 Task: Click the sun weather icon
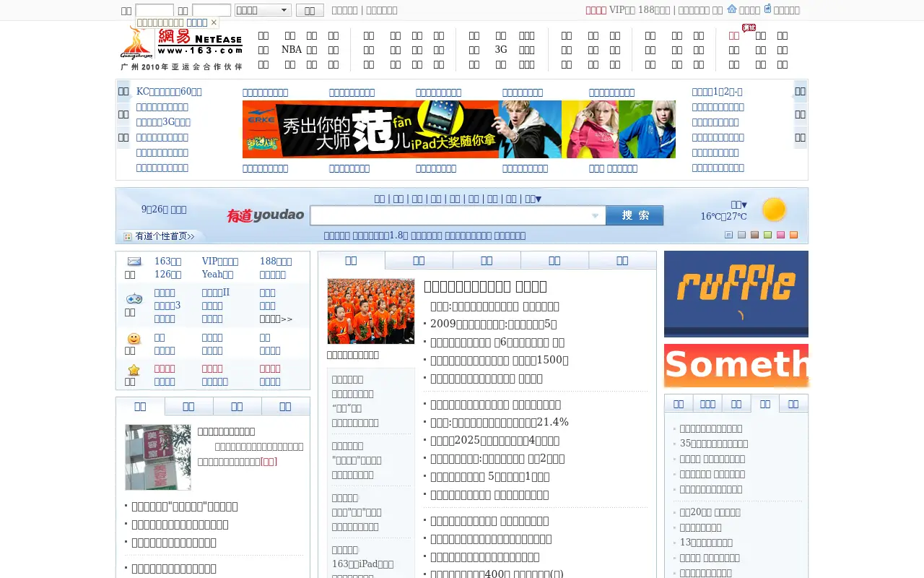pos(774,210)
